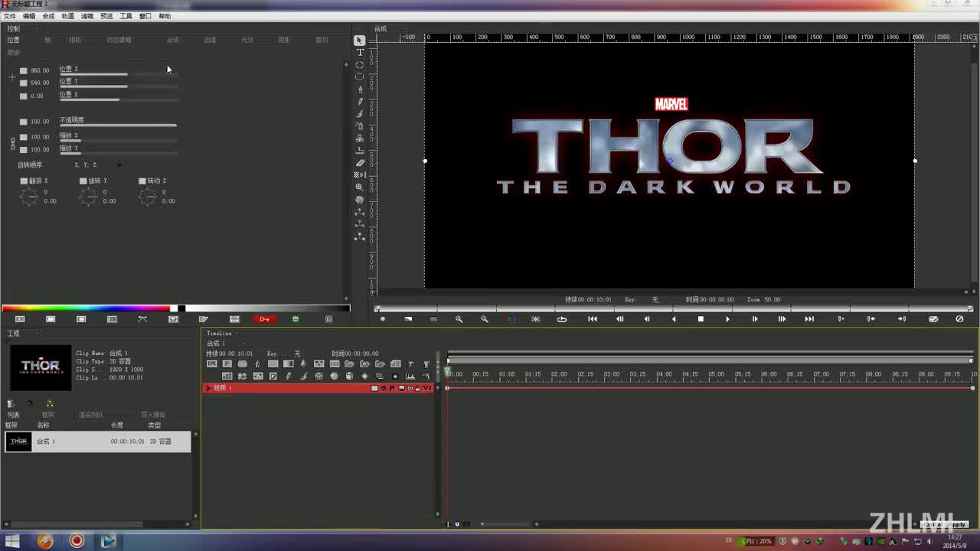Toggle the 不透明度 checkbox
Viewport: 980px width, 551px height.
pos(24,122)
